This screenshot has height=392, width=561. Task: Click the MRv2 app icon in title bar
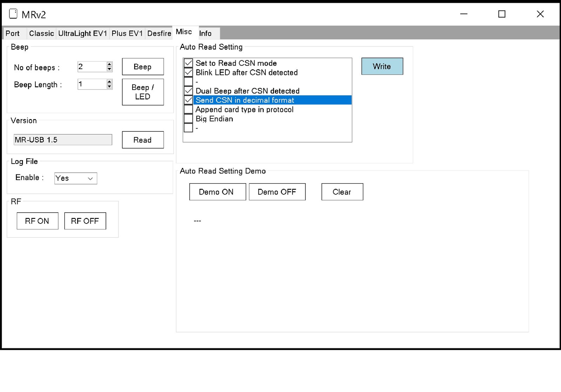coord(13,14)
